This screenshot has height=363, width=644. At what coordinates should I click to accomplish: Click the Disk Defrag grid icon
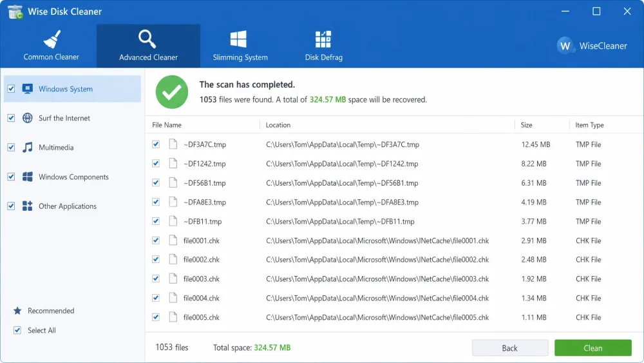323,39
